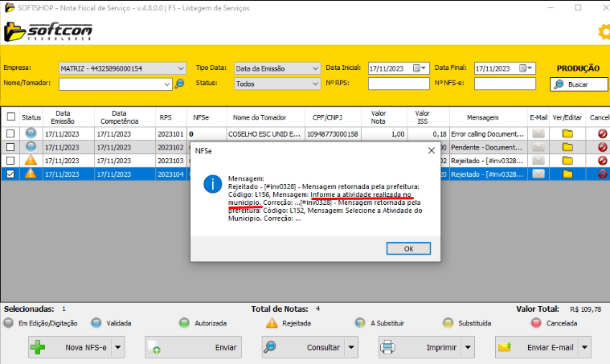Toggle the select-all checkbox in table header

point(10,117)
